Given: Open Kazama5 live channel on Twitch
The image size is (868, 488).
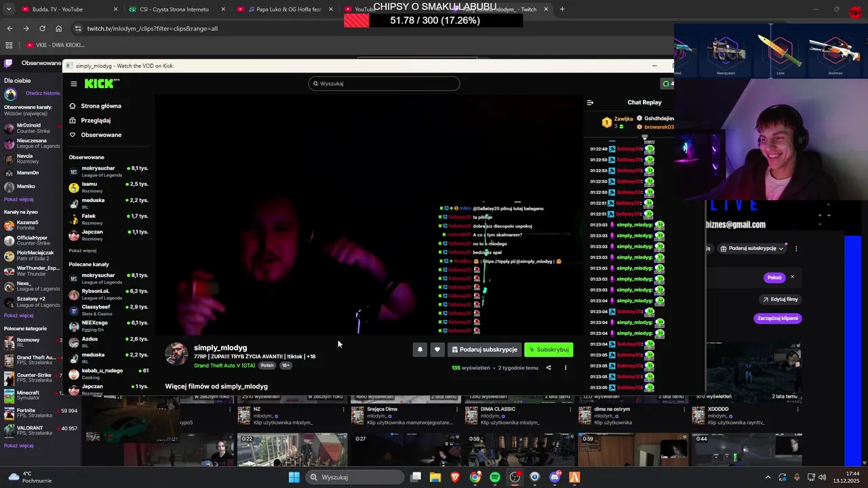Looking at the screenshot, I should click(x=32, y=225).
